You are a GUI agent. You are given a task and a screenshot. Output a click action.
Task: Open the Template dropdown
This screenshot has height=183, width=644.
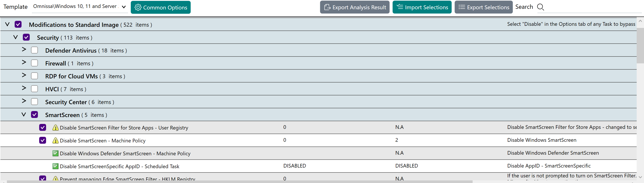click(80, 7)
